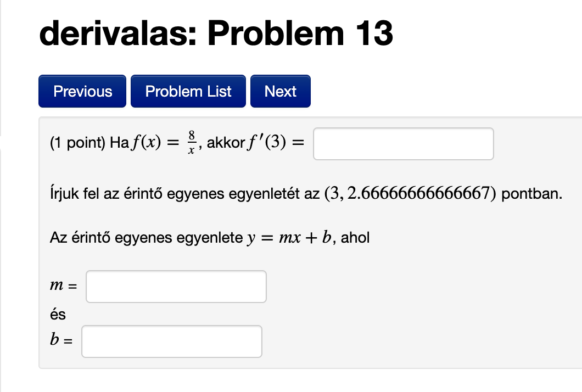Viewport: 582px width, 392px height.
Task: Click the word "ahol"
Action: click(x=355, y=238)
